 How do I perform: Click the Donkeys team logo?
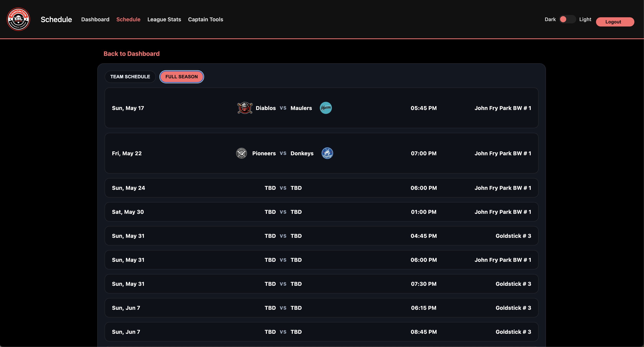click(x=327, y=153)
